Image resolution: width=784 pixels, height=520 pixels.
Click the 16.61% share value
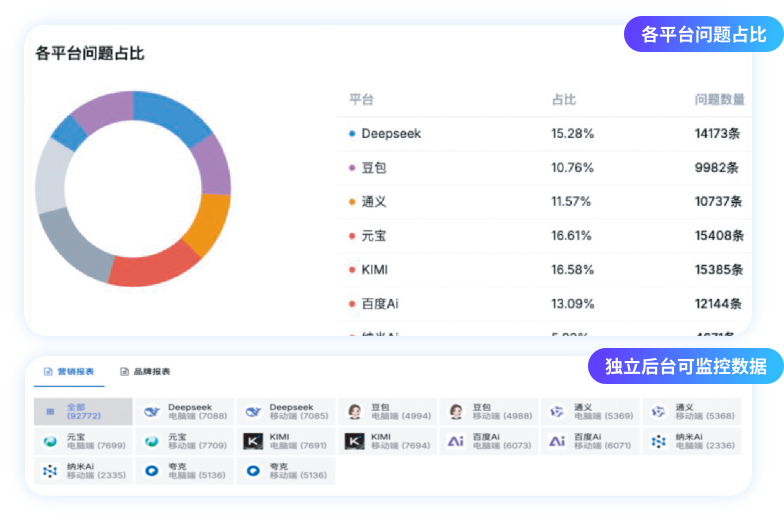(572, 236)
